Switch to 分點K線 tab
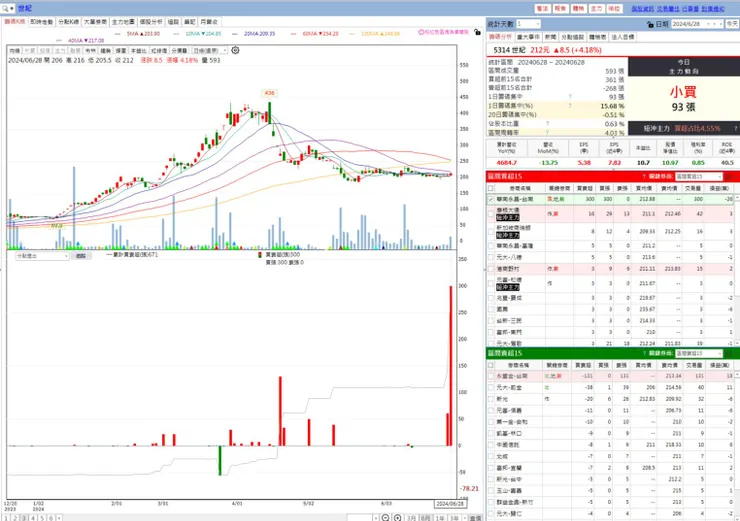740x521 pixels. [68, 22]
